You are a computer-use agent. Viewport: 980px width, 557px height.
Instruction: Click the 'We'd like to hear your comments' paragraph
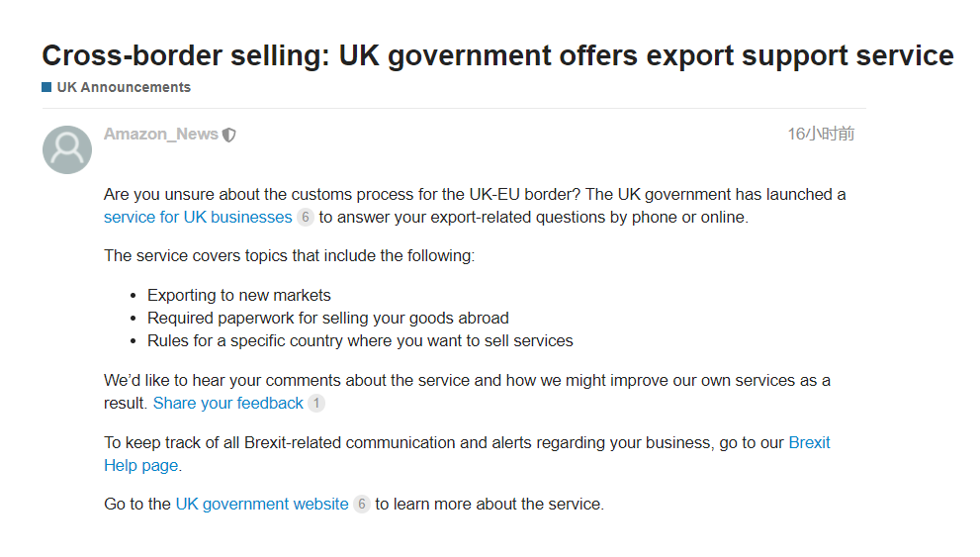pos(467,392)
